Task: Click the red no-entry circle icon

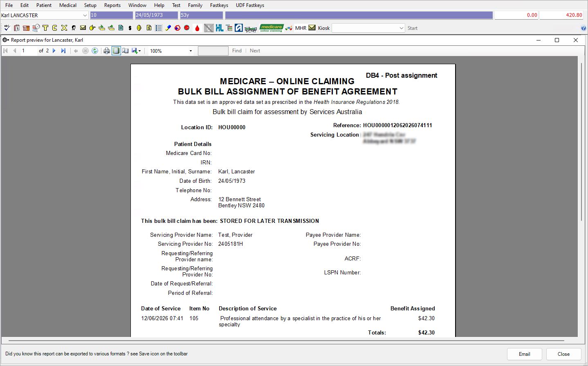Action: coord(177,28)
